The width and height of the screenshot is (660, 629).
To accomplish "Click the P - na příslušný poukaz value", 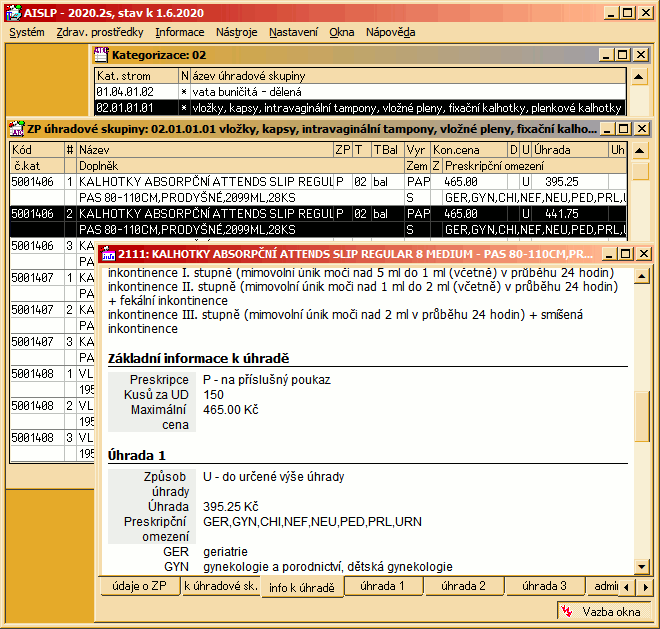I will pos(267,380).
